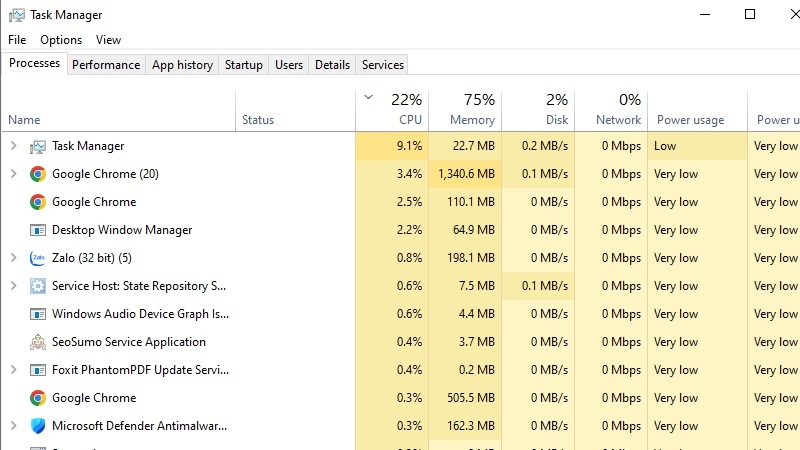Sort by the Status column header

295,111
